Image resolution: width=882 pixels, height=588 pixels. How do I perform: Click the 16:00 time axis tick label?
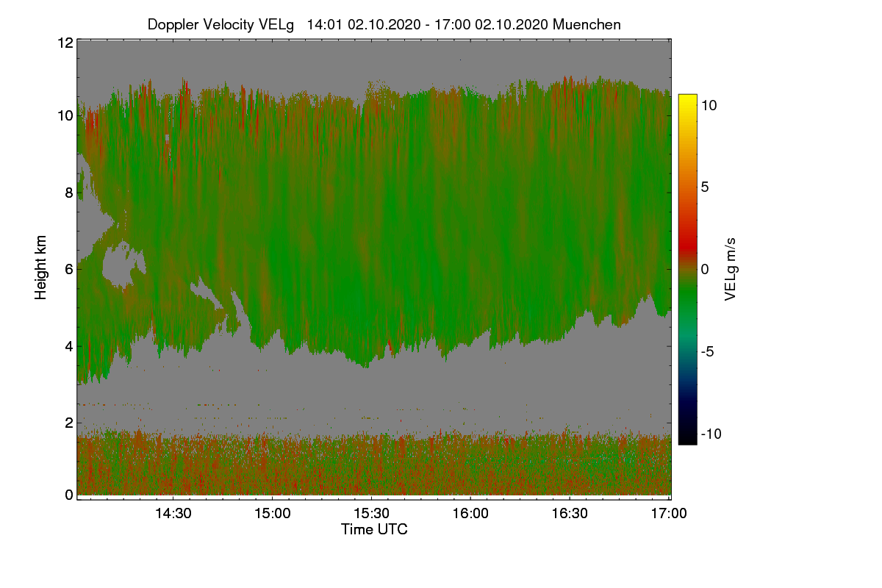(470, 514)
